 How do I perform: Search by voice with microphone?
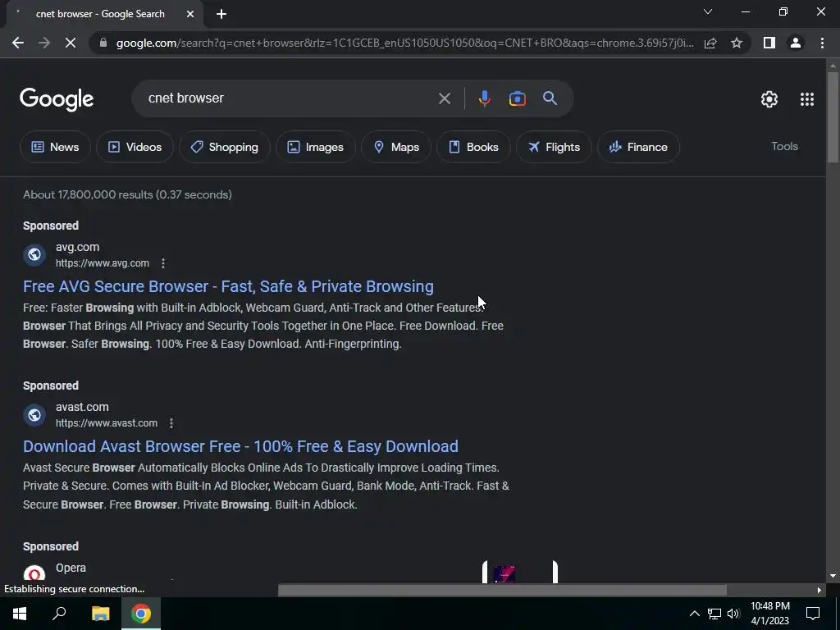coord(484,98)
